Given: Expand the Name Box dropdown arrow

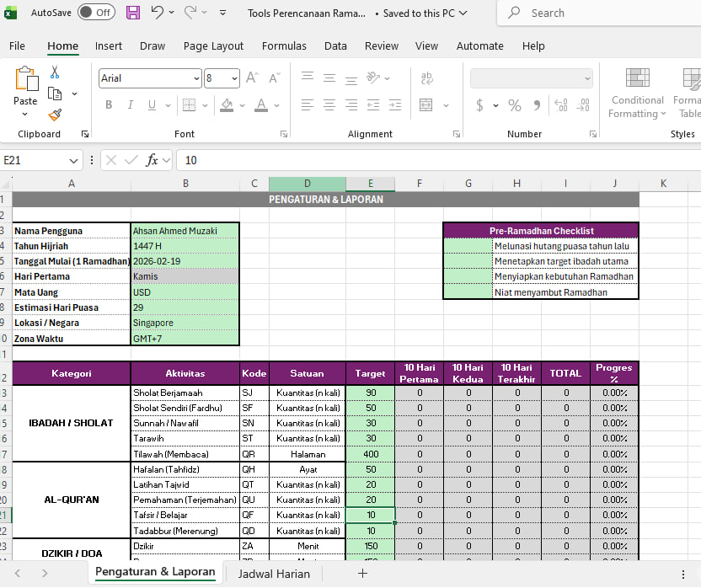Looking at the screenshot, I should (x=73, y=160).
